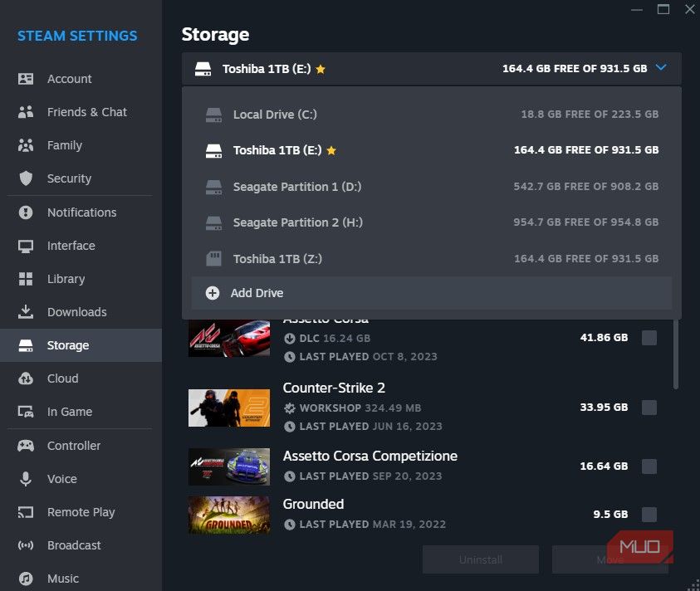The image size is (700, 591).
Task: Collapse the drive selector dropdown chevron
Action: coord(660,69)
